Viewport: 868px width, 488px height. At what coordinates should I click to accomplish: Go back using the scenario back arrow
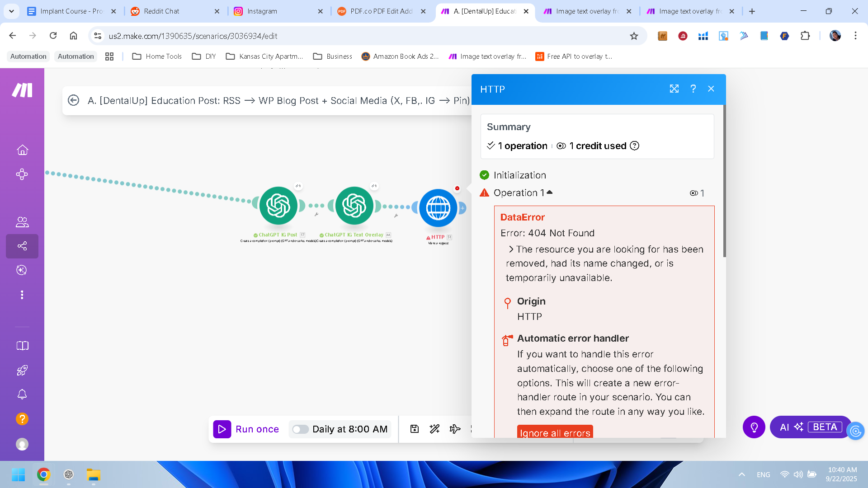[x=73, y=100]
